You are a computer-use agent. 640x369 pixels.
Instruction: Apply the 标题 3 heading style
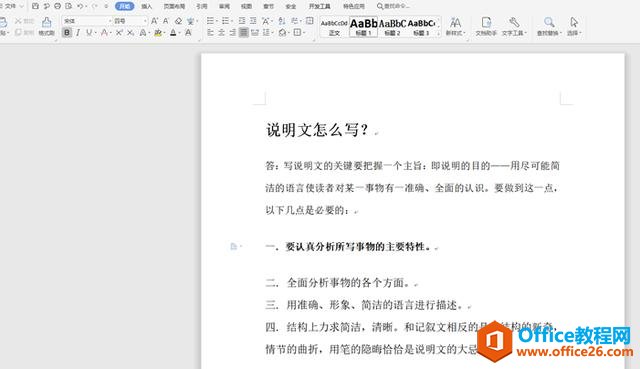tap(421, 27)
